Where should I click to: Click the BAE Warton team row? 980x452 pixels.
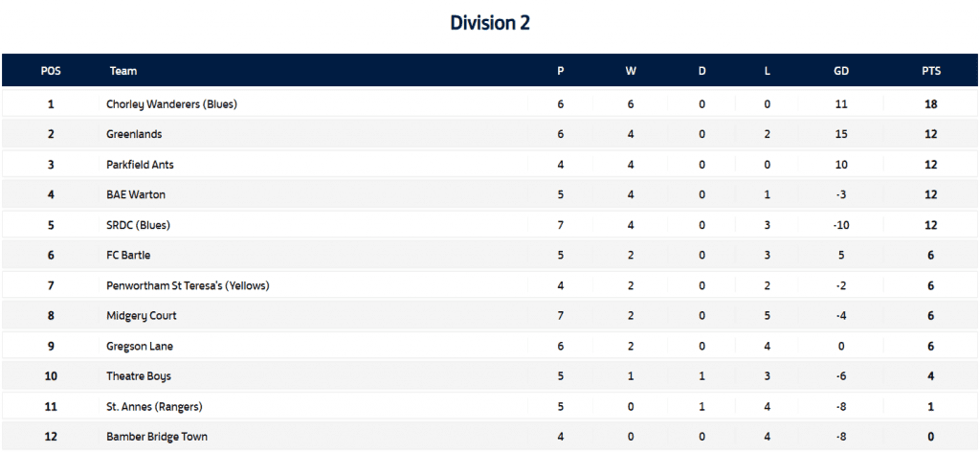point(136,194)
